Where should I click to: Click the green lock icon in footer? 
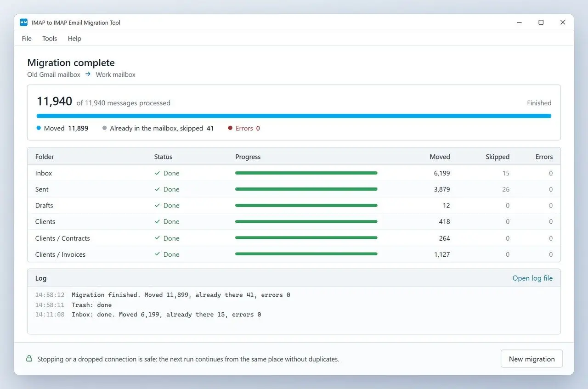pos(29,359)
